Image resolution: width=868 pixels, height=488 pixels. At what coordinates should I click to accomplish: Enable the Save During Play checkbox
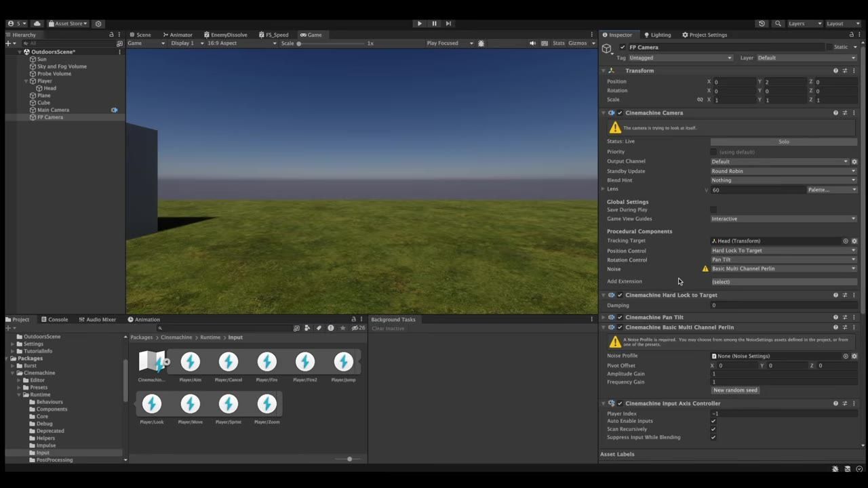[x=713, y=210]
